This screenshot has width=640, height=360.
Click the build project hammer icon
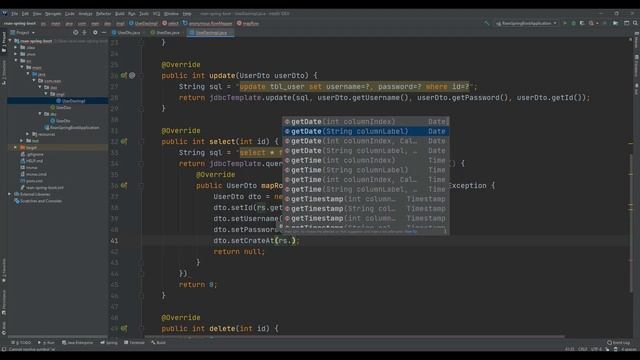486,23
